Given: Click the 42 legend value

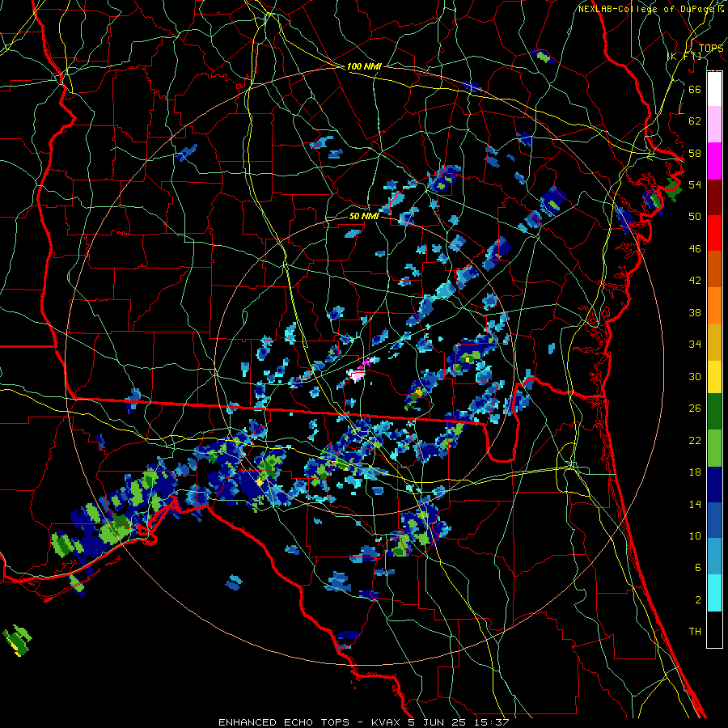Looking at the screenshot, I should pos(695,281).
